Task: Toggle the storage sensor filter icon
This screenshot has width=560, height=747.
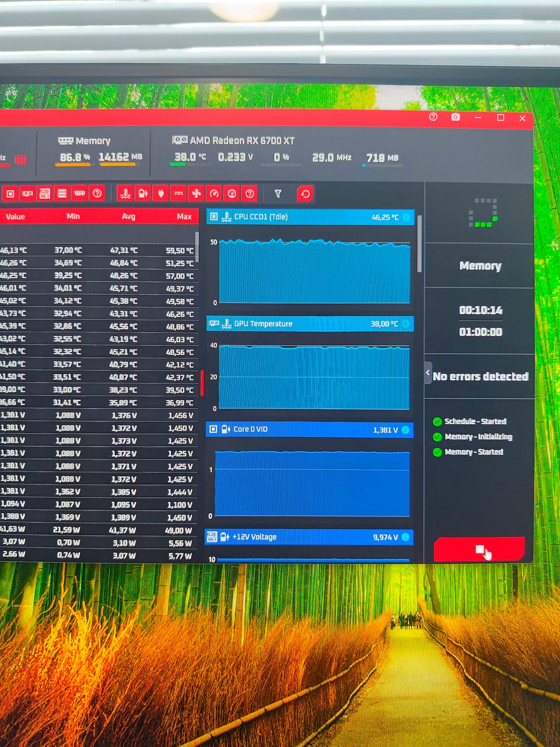Action: pyautogui.click(x=62, y=193)
